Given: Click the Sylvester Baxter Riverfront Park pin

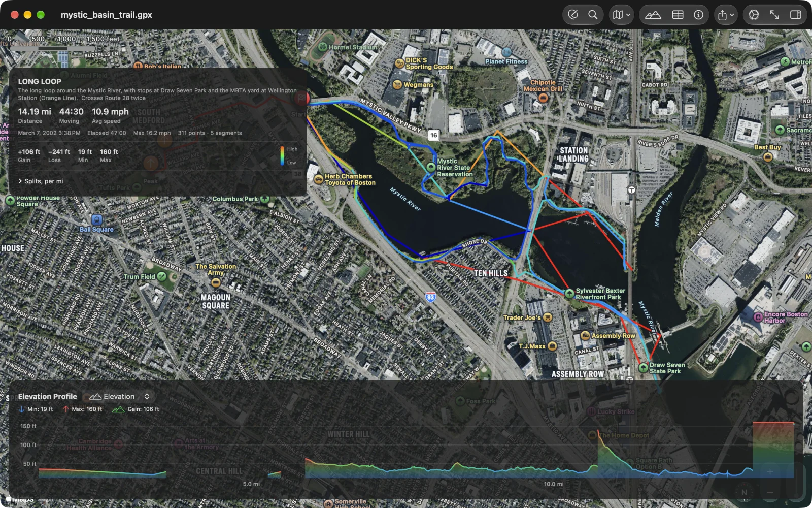Looking at the screenshot, I should pos(569,294).
